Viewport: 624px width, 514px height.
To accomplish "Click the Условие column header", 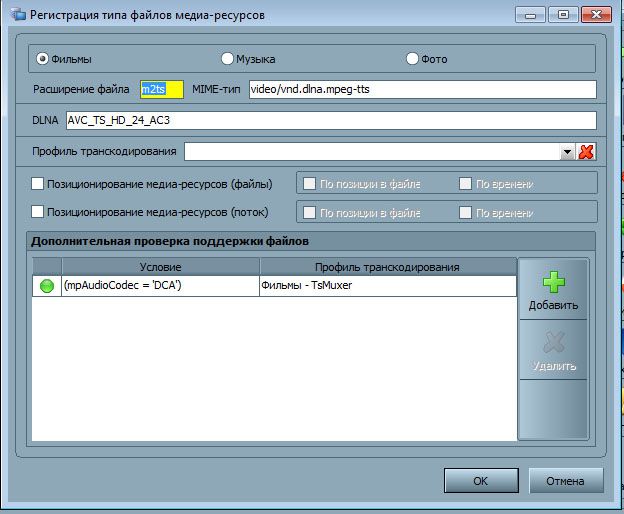I will tap(160, 267).
